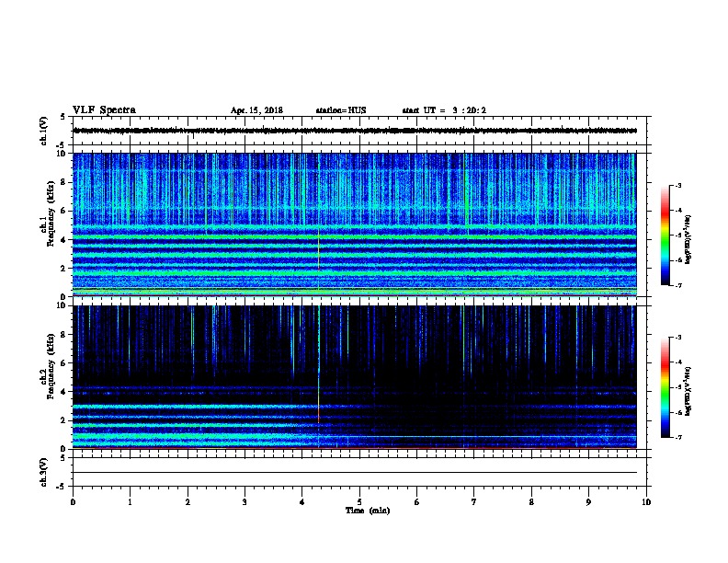Click the "3" tick on the time axis
The image size is (728, 563).
coord(245,502)
